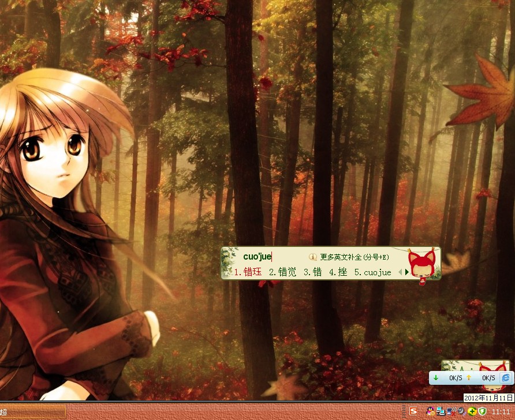Click the dotted tray grip handle
The image size is (515, 420).
(x=404, y=411)
